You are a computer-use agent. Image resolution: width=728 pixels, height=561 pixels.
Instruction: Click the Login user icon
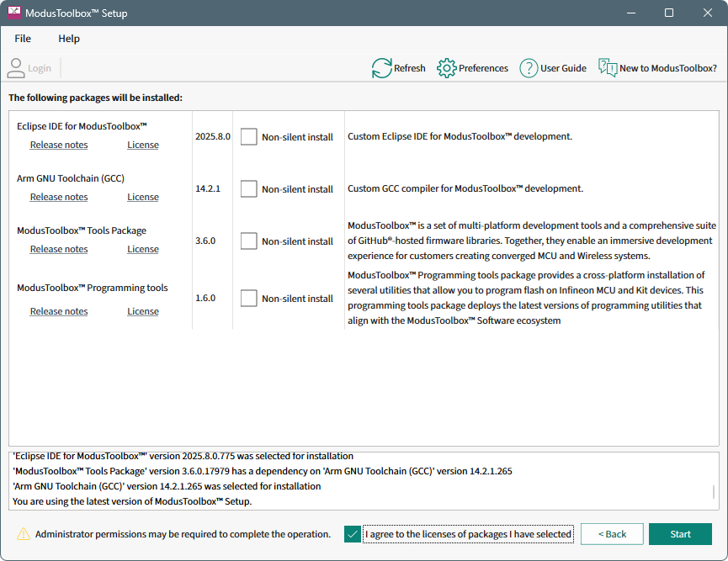point(16,68)
